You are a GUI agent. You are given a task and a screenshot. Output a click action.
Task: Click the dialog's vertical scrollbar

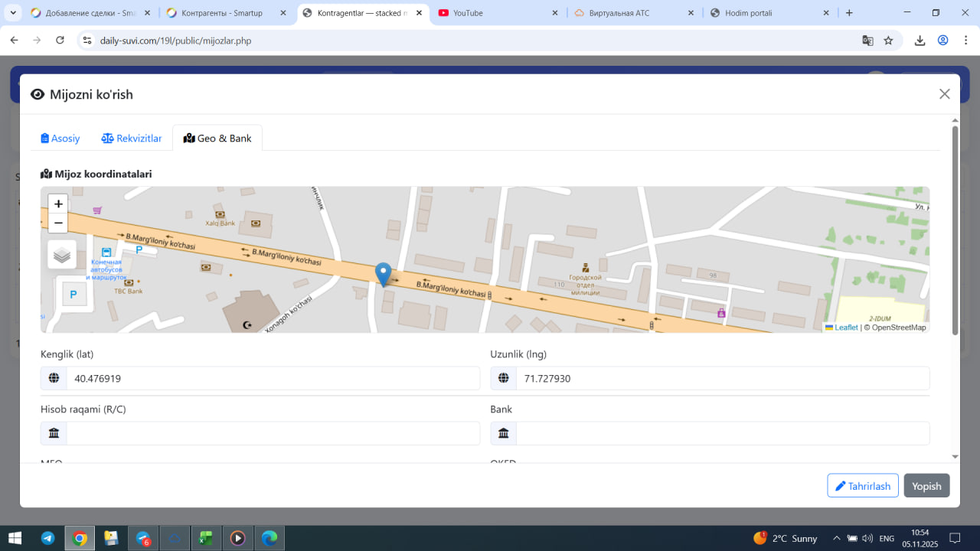point(955,230)
